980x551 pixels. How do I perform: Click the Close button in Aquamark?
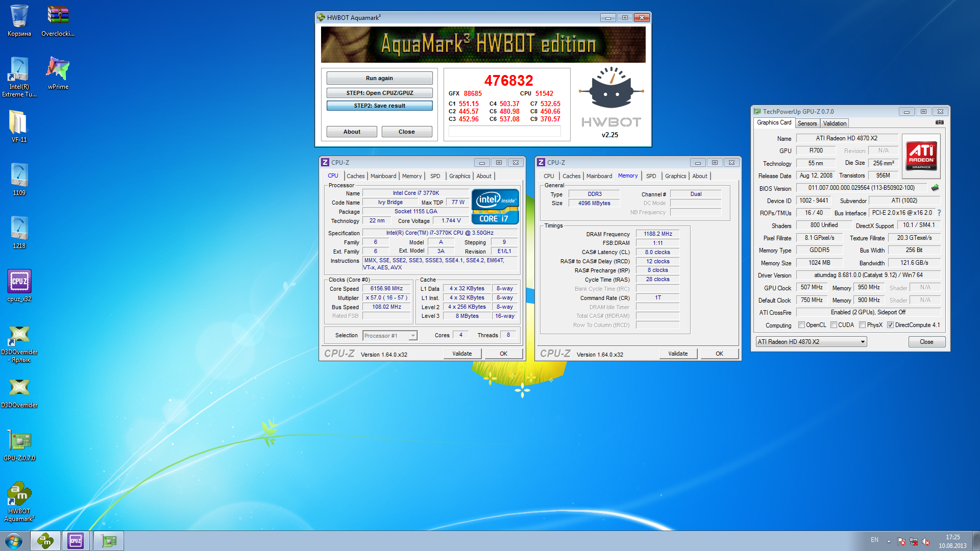(x=407, y=132)
